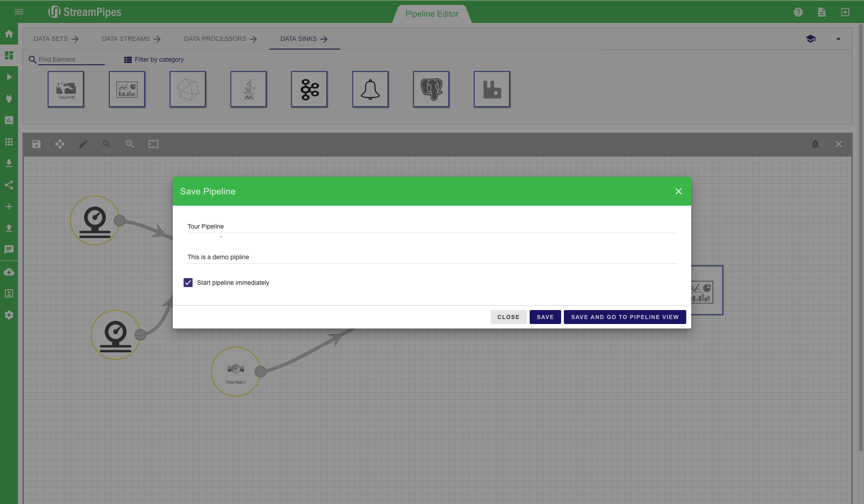Select the PostgreSQL elephant sink icon
Viewport: 864px width, 504px height.
[431, 89]
